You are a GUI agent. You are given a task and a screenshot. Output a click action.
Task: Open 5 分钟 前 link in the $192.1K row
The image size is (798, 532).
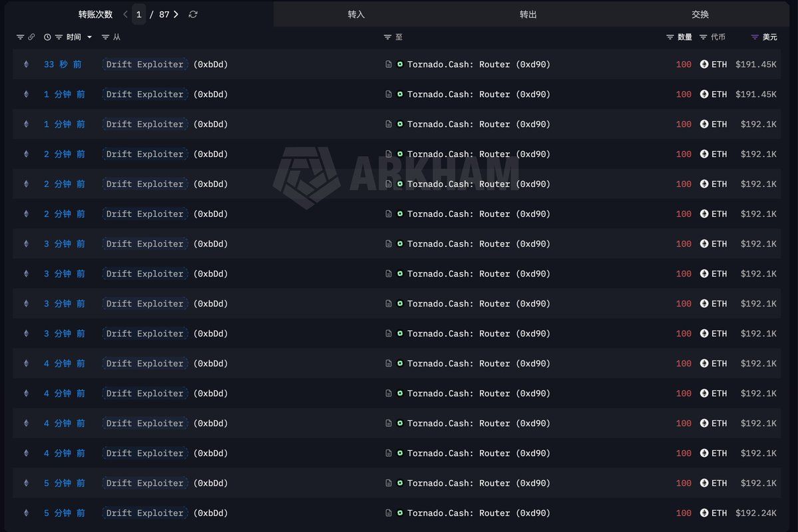64,483
